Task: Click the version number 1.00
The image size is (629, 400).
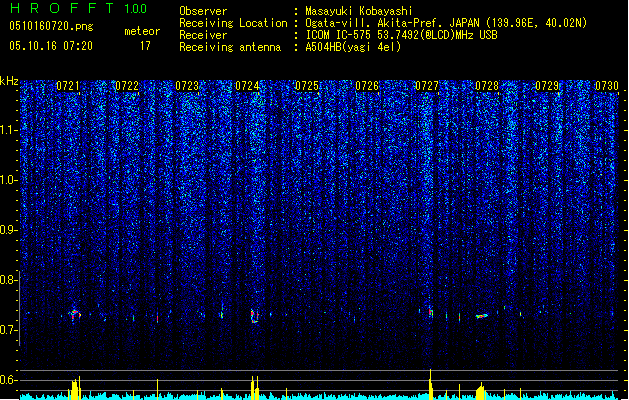Action: click(136, 9)
